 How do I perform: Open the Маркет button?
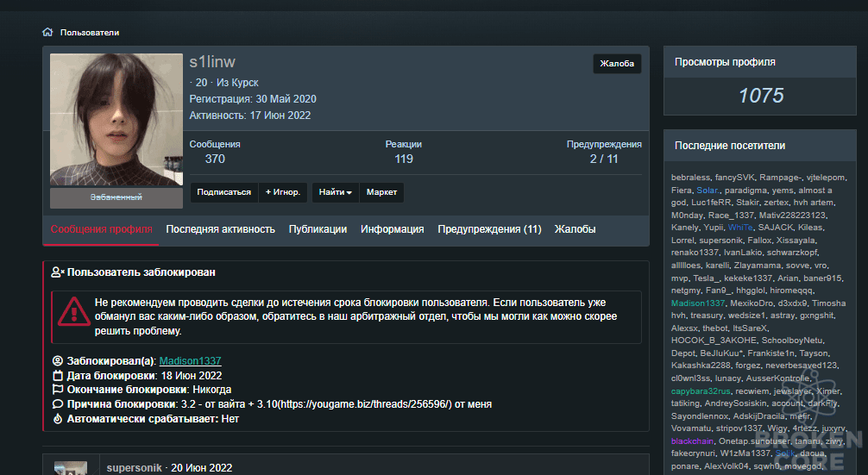point(381,192)
